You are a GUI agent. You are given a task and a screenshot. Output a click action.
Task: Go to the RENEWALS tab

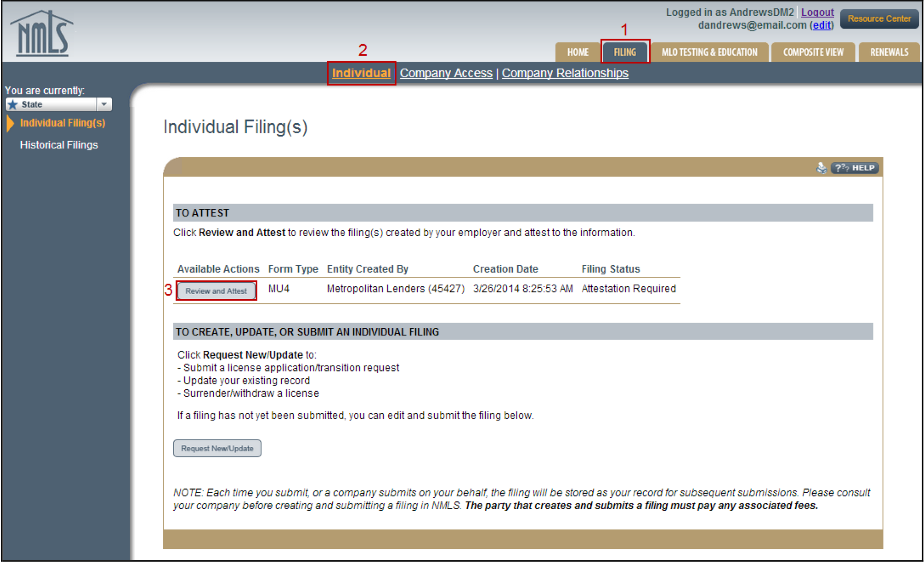[x=889, y=52]
